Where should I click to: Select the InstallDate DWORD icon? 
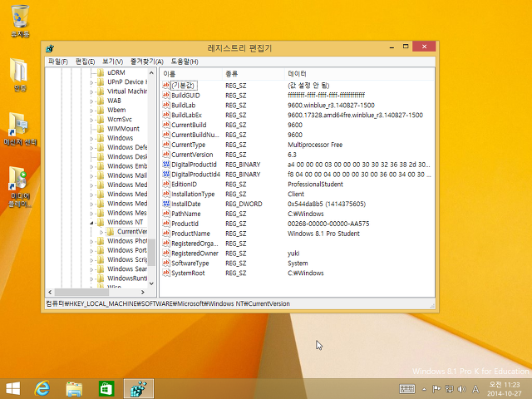click(166, 204)
